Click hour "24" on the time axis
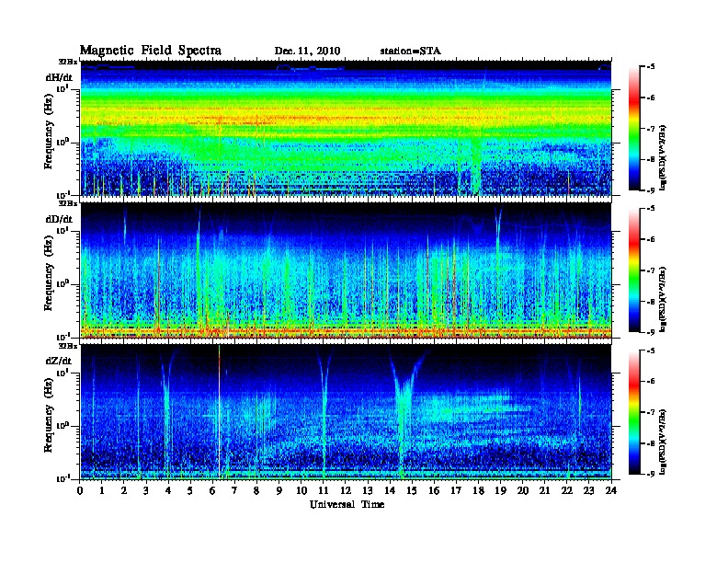 pos(611,490)
